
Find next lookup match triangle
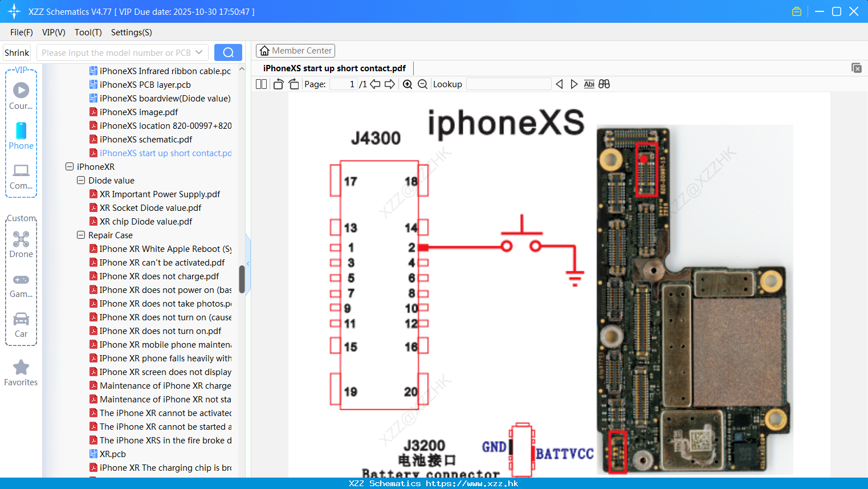(x=574, y=84)
